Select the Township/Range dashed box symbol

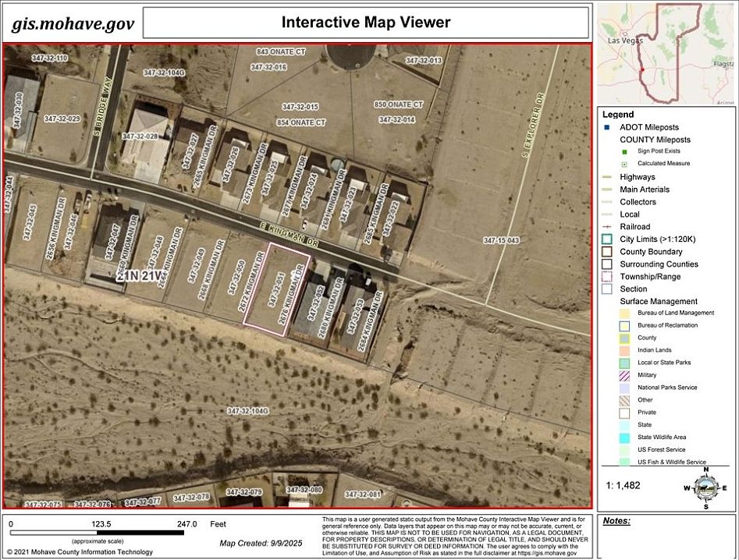(x=607, y=277)
